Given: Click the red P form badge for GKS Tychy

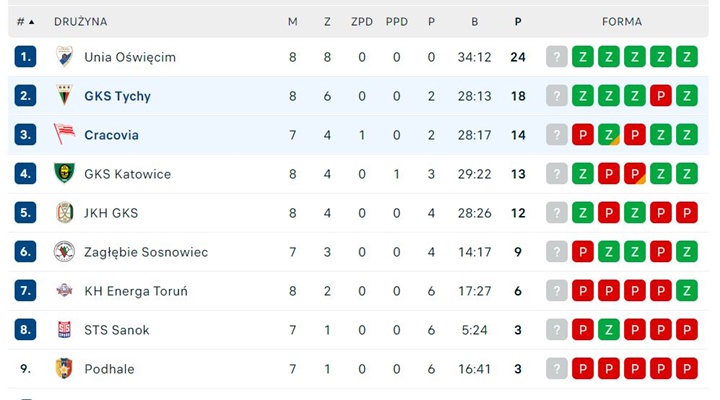Looking at the screenshot, I should pyautogui.click(x=661, y=96).
